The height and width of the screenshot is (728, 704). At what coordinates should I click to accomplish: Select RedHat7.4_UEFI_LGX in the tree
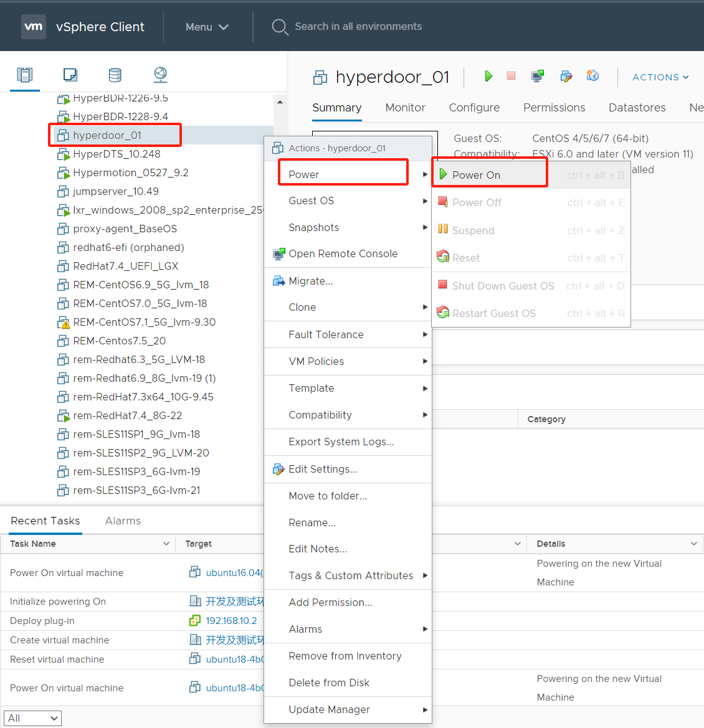click(125, 266)
